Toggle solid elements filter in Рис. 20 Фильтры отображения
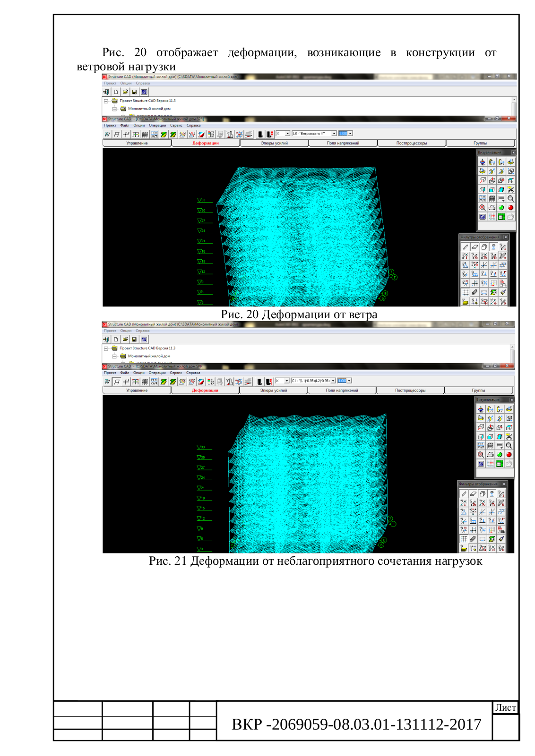The image size is (535, 756). (x=484, y=247)
